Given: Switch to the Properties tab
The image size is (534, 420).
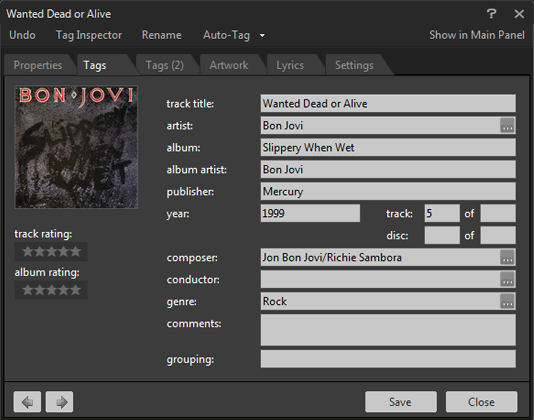Looking at the screenshot, I should tap(38, 65).
